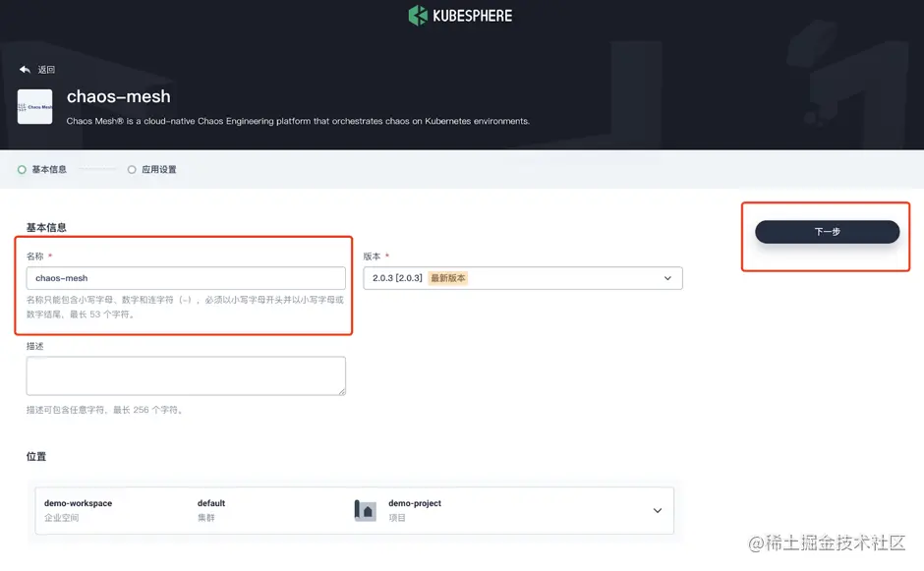Viewport: 924px width, 571px height.
Task: Click the back arrow icon
Action: [25, 70]
